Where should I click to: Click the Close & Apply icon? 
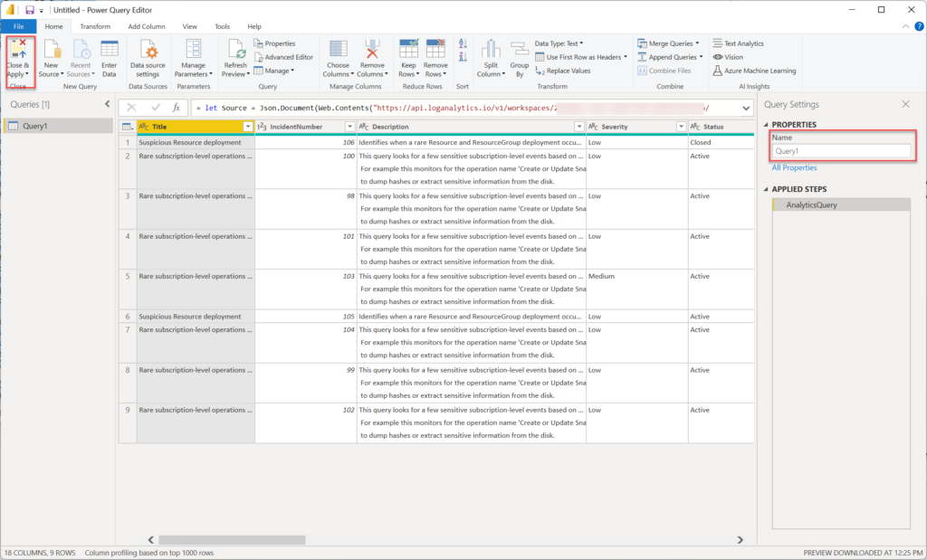(x=18, y=49)
